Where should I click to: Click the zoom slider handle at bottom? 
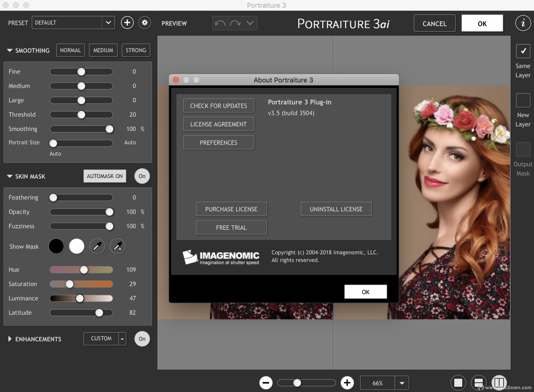point(297,383)
